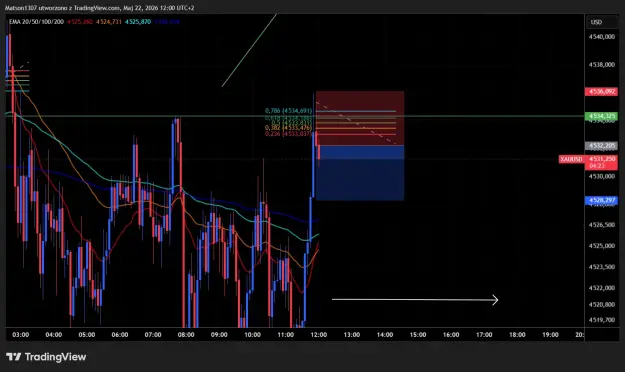This screenshot has height=372, width=625.
Task: Click the green horizontal line label 4534,325
Action: click(601, 116)
